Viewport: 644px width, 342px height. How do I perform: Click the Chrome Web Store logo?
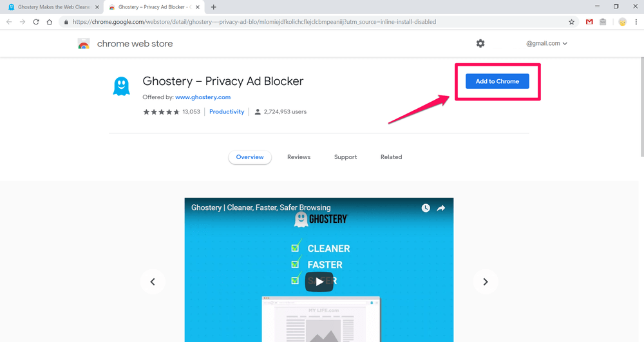coord(84,44)
